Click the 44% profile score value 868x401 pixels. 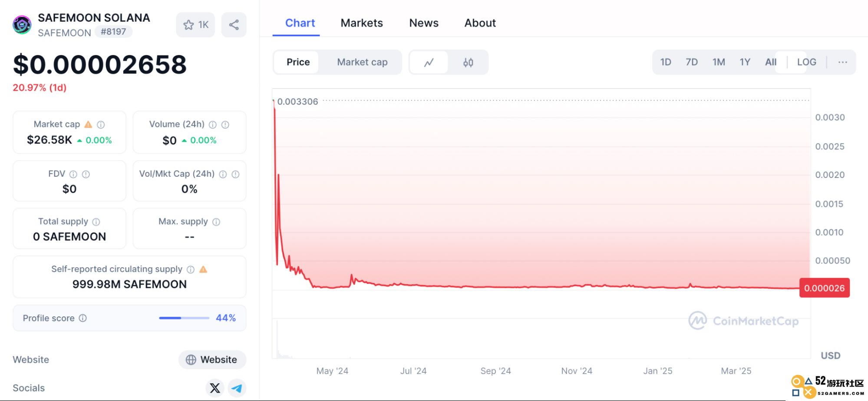[x=226, y=318]
